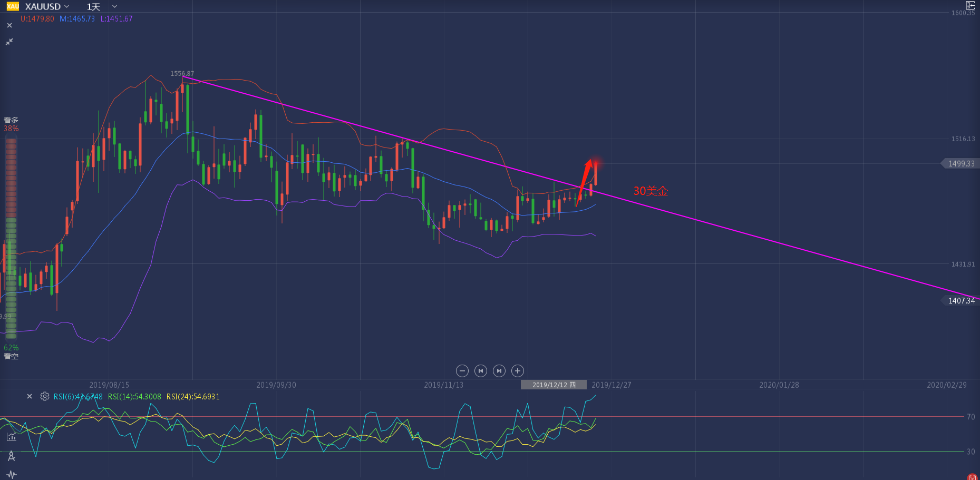This screenshot has height=480, width=980.
Task: Click the bullish/bearish sentiment gauge bar
Action: point(11,238)
